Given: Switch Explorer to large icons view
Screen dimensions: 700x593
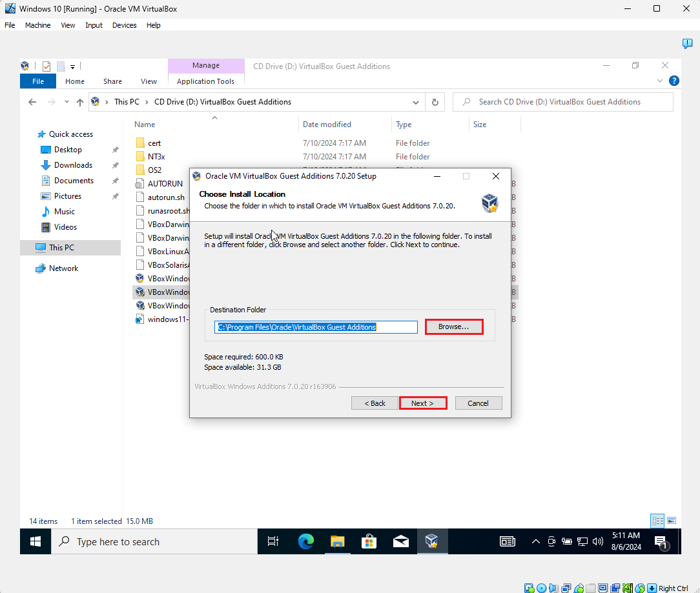Looking at the screenshot, I should [672, 521].
